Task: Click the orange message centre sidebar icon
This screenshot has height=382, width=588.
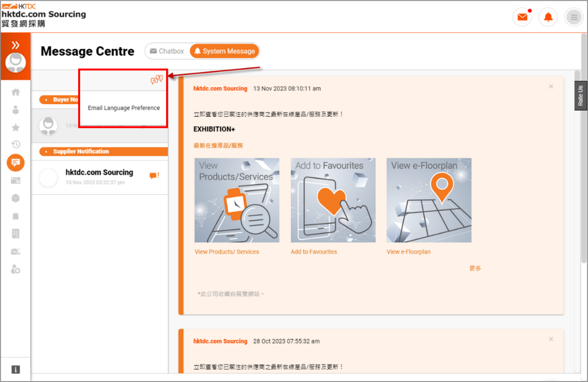Action: (16, 163)
